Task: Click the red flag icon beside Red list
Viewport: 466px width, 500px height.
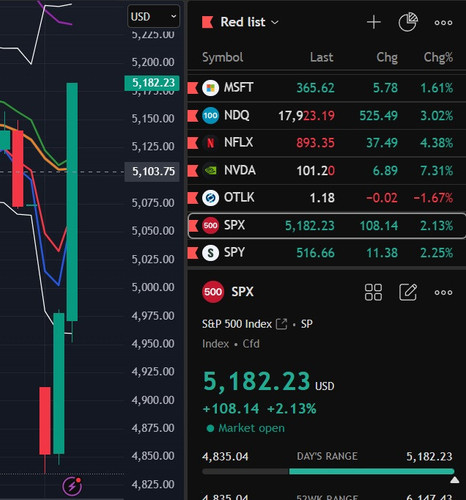Action: [208, 22]
